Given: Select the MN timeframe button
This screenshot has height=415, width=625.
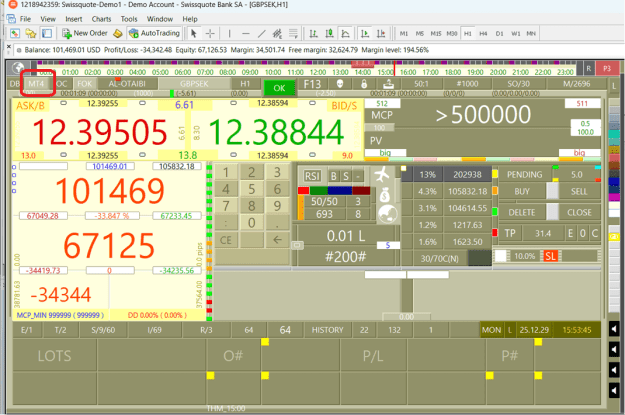Looking at the screenshot, I should [531, 33].
